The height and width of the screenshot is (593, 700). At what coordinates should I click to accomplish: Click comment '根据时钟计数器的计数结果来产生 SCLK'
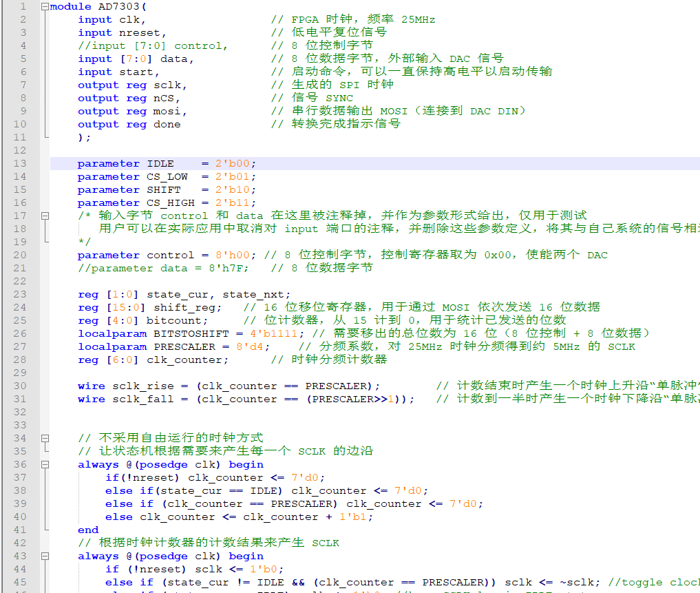(219, 543)
